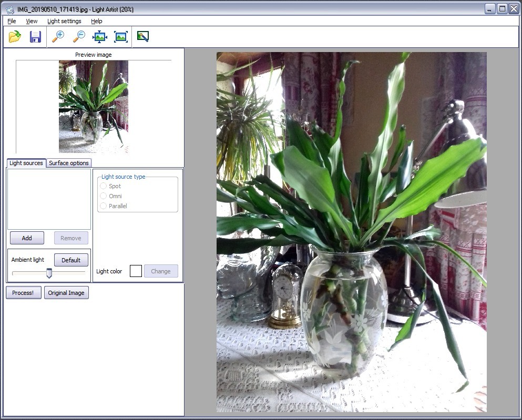Zoom out with magnifier minus icon
522x420 pixels.
[79, 37]
